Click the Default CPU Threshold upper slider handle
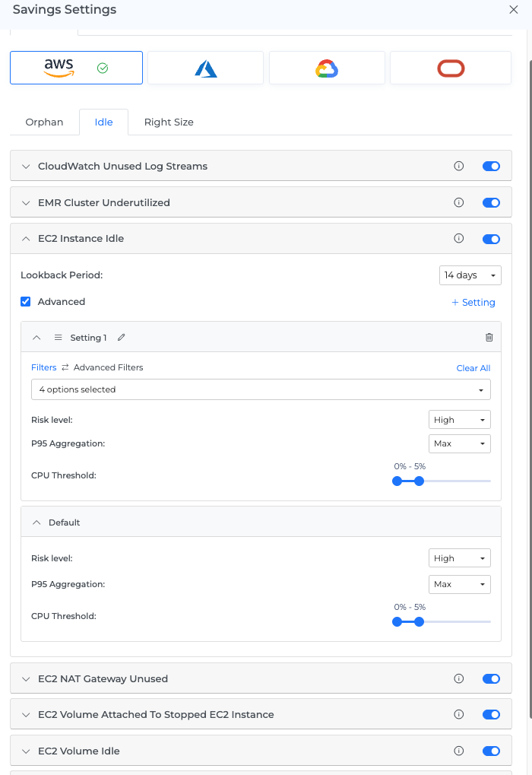The height and width of the screenshot is (775, 532). click(x=419, y=621)
